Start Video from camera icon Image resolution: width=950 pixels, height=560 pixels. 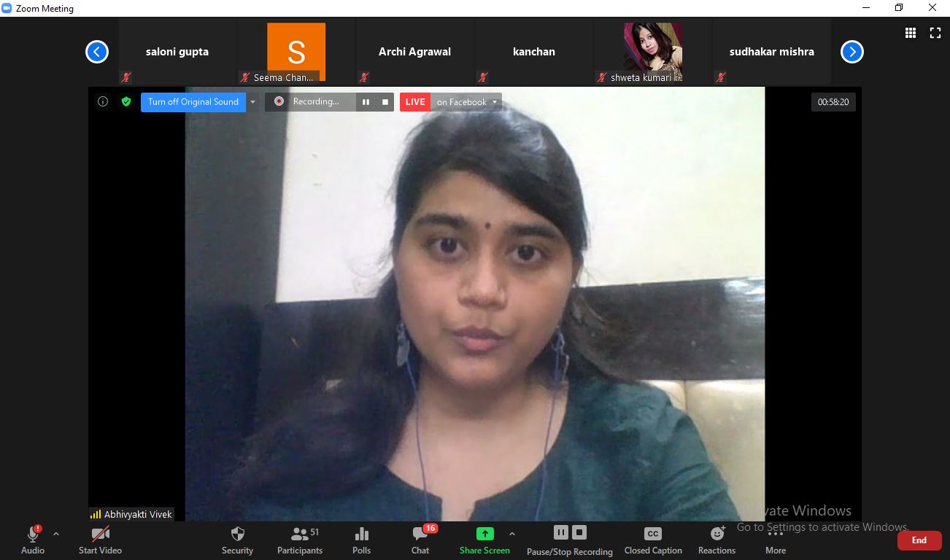pyautogui.click(x=100, y=540)
